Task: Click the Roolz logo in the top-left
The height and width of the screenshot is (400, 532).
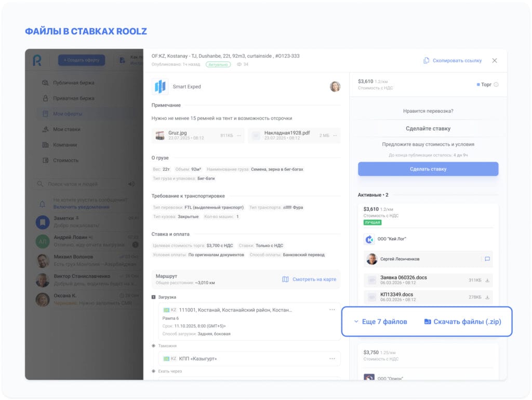Action: 37,61
